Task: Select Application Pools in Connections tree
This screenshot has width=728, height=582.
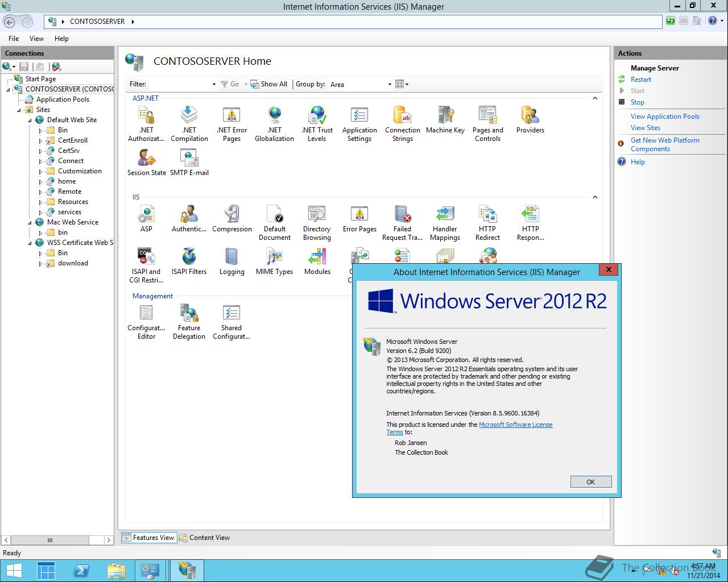Action: point(63,99)
